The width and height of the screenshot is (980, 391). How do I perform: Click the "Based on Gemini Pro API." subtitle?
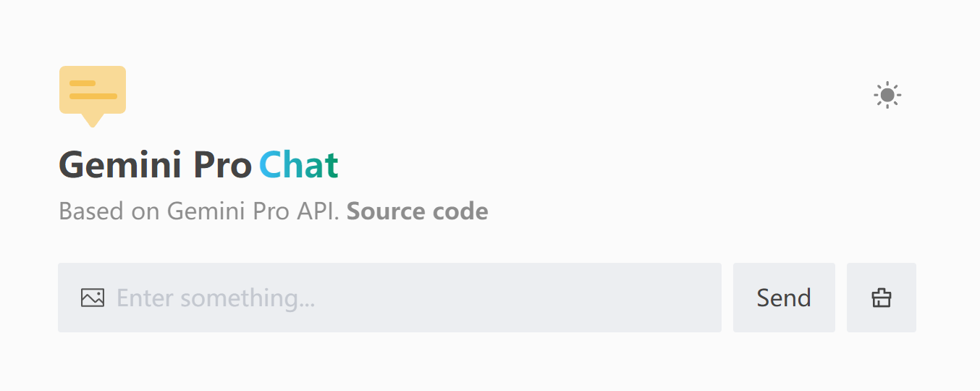199,211
